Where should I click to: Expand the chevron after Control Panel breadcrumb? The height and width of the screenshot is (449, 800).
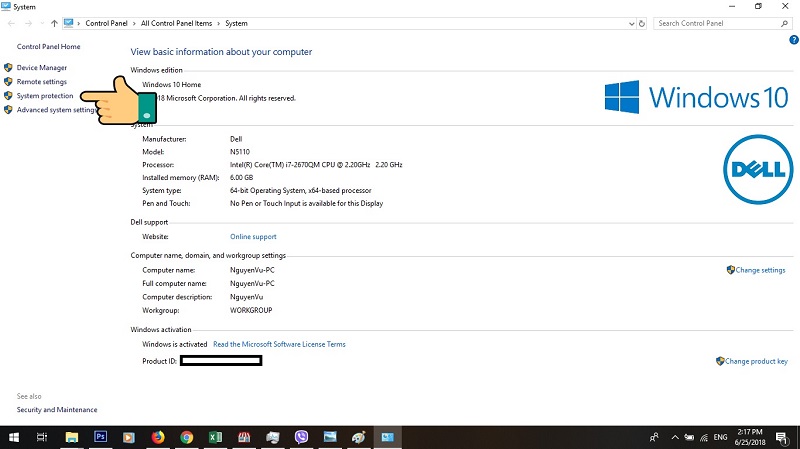tap(134, 23)
